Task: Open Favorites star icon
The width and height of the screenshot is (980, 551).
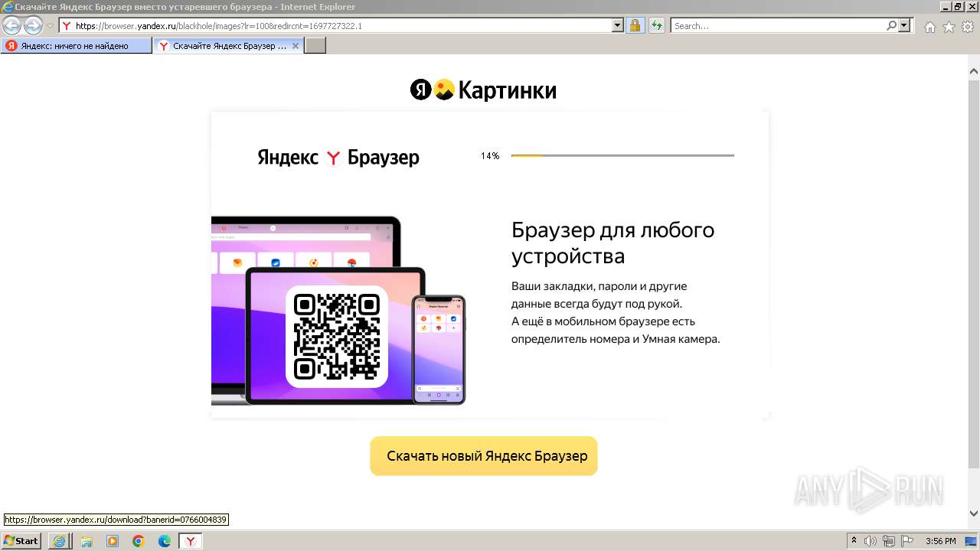Action: [x=949, y=27]
